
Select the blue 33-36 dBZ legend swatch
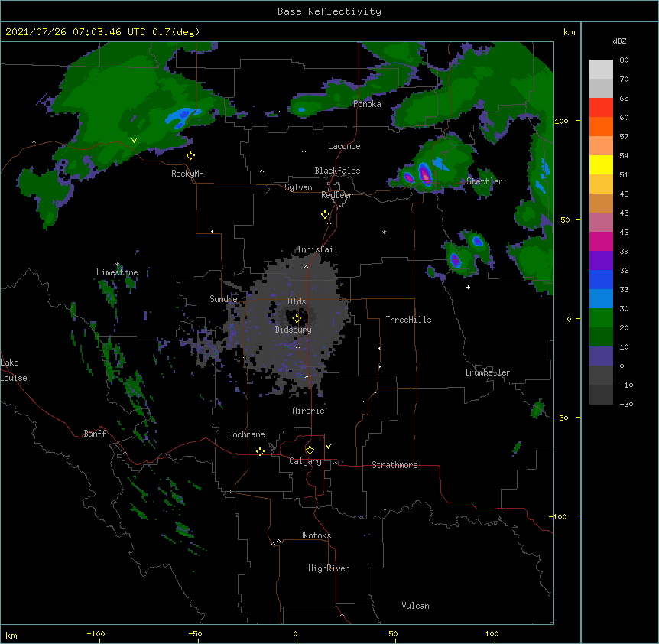pos(601,280)
